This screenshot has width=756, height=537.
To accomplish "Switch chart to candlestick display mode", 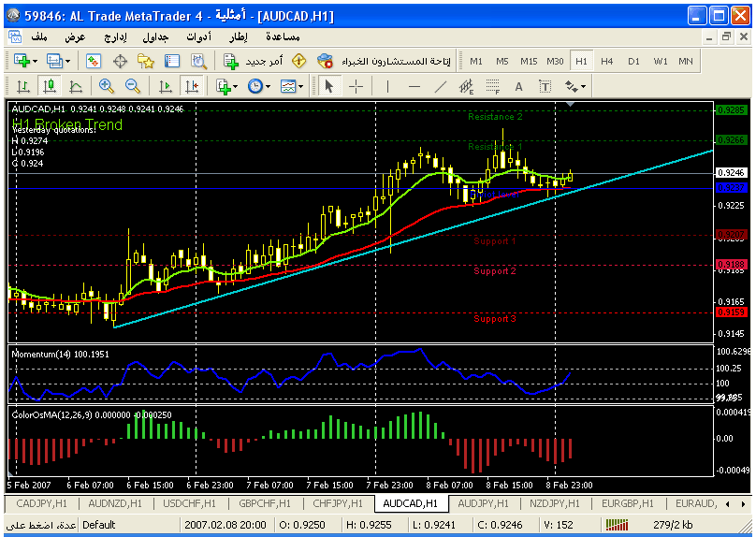I will 50,86.
